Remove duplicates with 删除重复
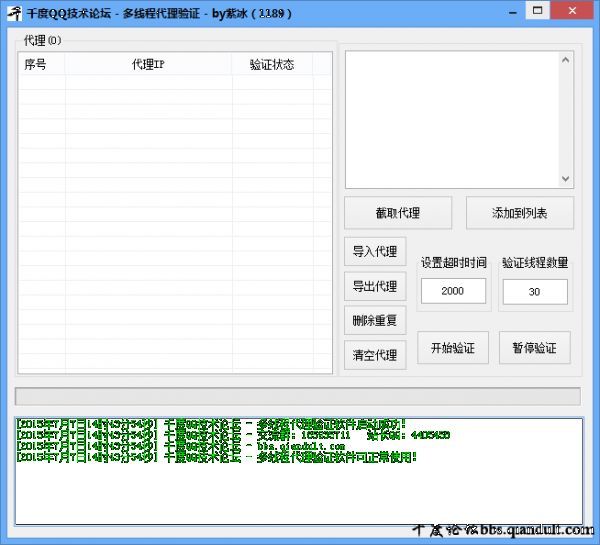The width and height of the screenshot is (600, 545). [375, 320]
